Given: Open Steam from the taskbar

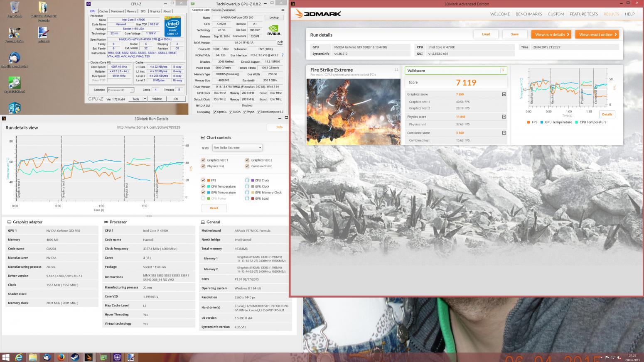Looking at the screenshot, I should [75, 357].
